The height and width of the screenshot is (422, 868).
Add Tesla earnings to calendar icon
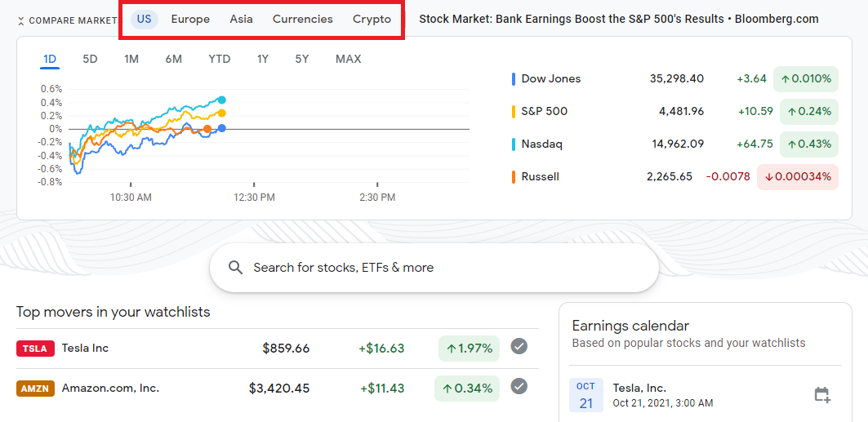click(822, 395)
